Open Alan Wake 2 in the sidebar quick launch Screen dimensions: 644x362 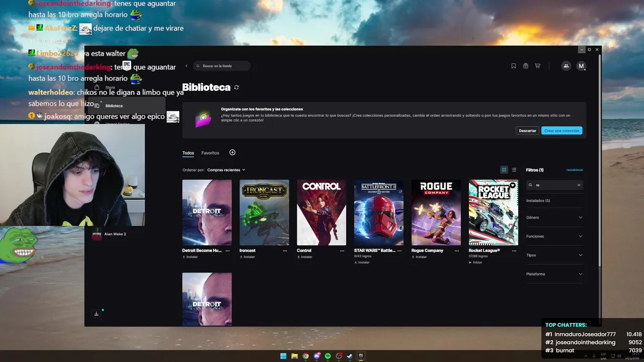110,234
